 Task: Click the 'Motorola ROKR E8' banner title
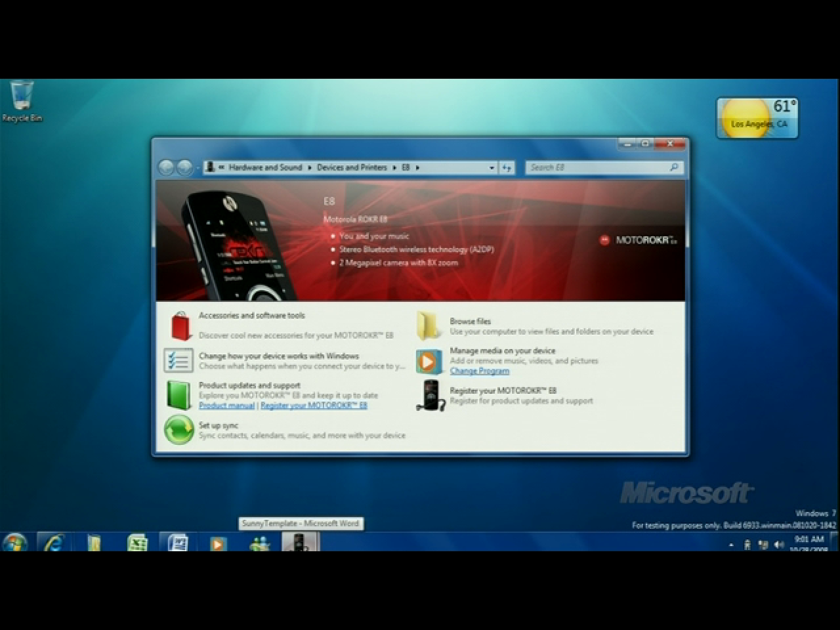coord(356,219)
